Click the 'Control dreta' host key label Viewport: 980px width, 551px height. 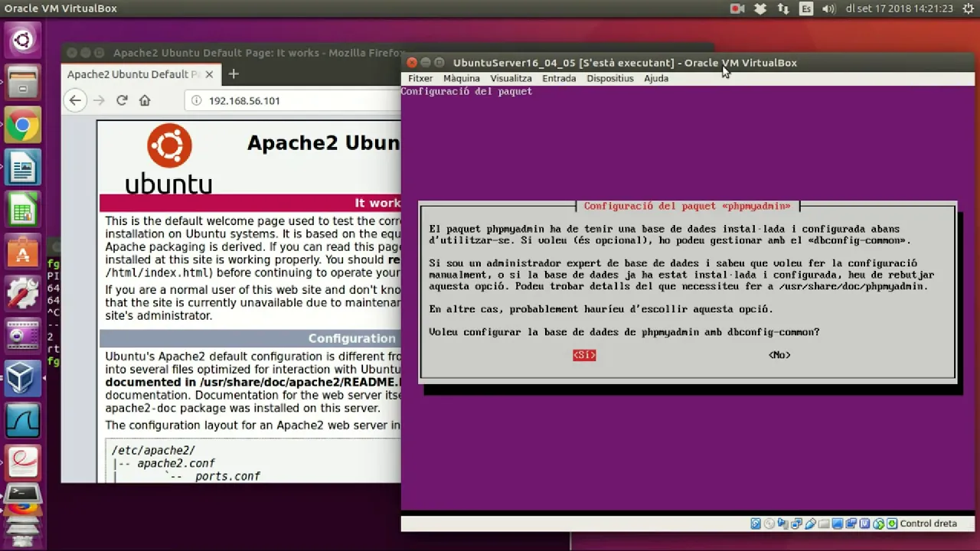(928, 523)
